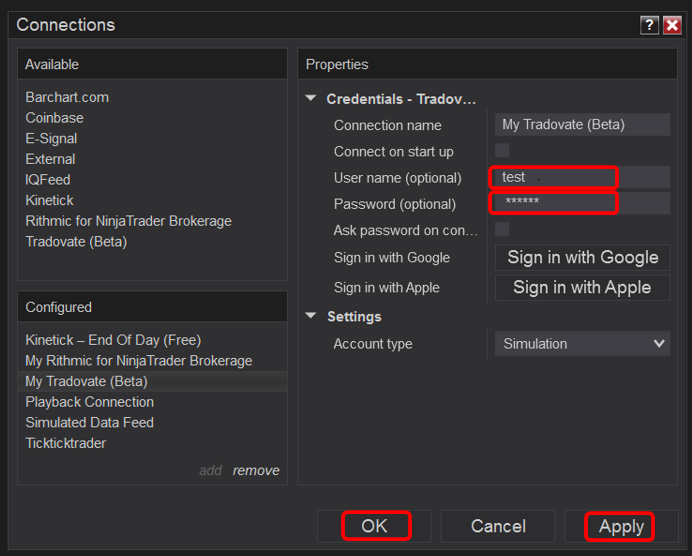Collapse the Credentials section

pos(311,98)
